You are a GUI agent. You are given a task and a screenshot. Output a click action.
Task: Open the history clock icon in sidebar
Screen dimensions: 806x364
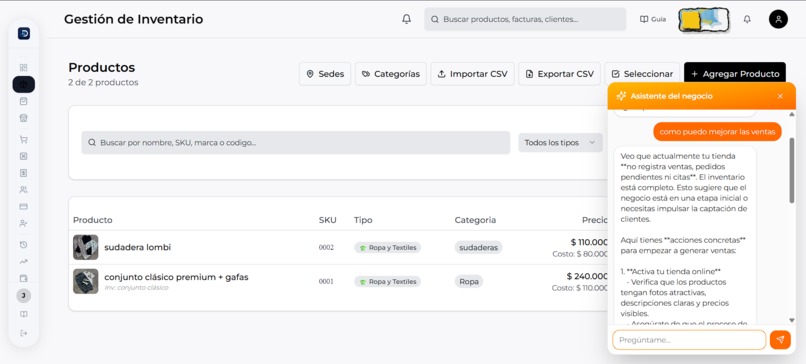[x=23, y=245]
